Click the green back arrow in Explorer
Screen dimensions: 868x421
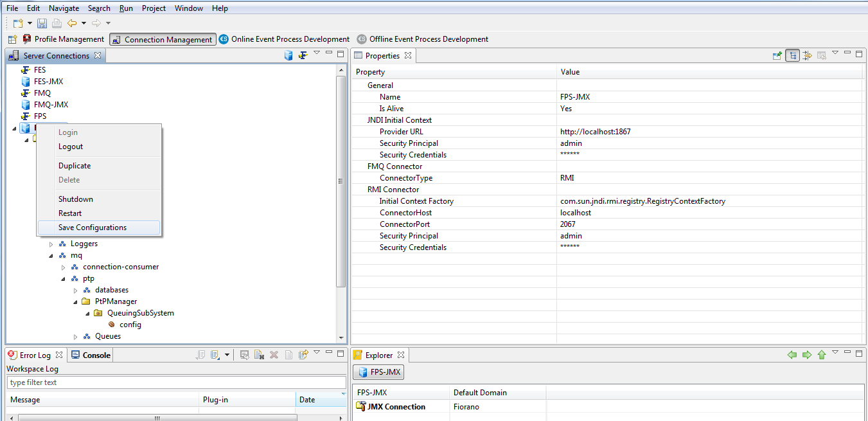click(x=792, y=355)
